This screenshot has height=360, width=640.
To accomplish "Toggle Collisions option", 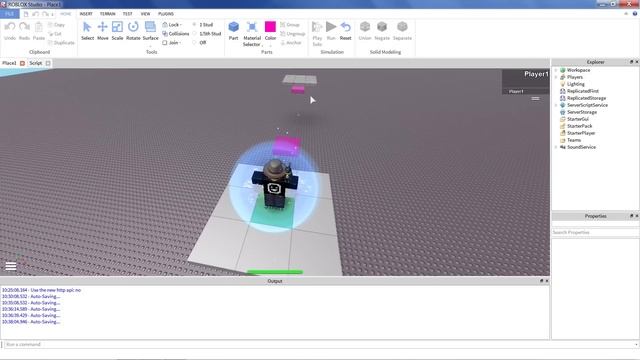I will click(x=176, y=33).
